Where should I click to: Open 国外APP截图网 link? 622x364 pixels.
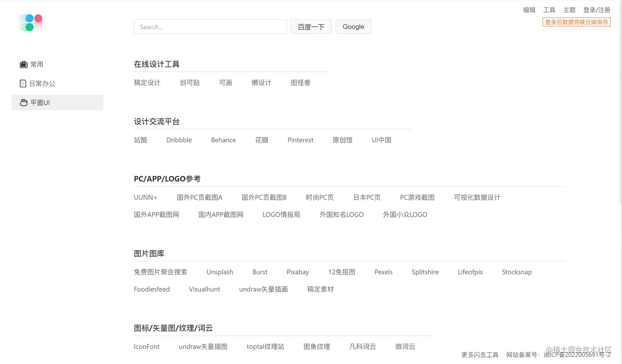coord(156,215)
